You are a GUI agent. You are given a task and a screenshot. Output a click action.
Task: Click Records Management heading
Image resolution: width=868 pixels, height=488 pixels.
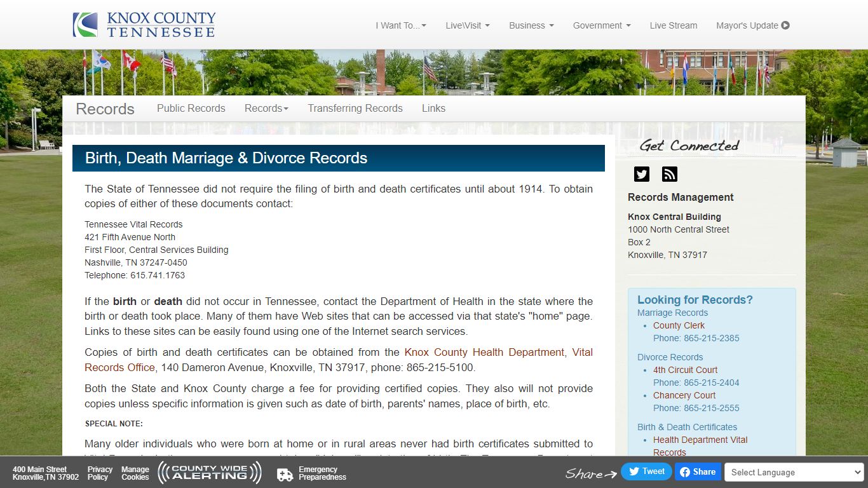pos(681,197)
